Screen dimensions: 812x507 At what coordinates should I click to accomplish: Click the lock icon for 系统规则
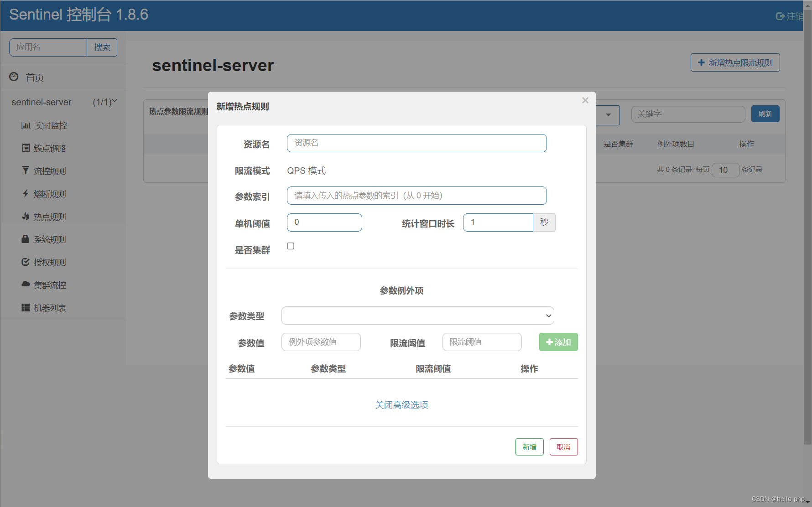pyautogui.click(x=26, y=239)
